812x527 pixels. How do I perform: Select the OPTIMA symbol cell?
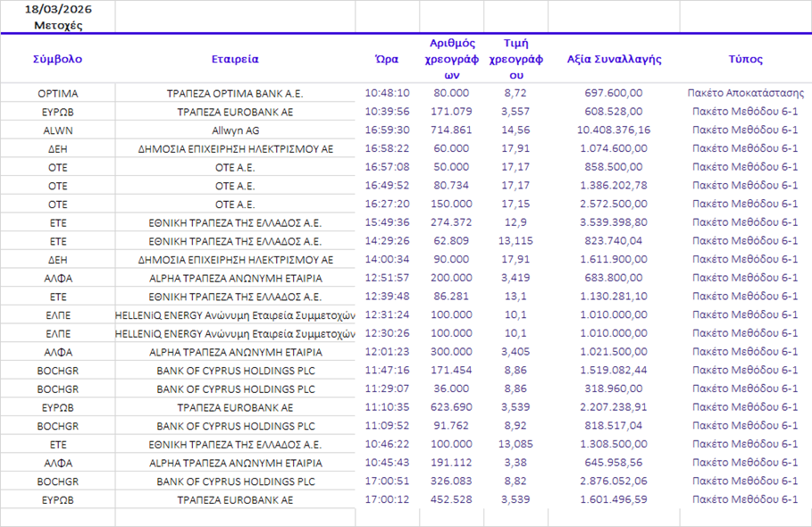[57, 93]
